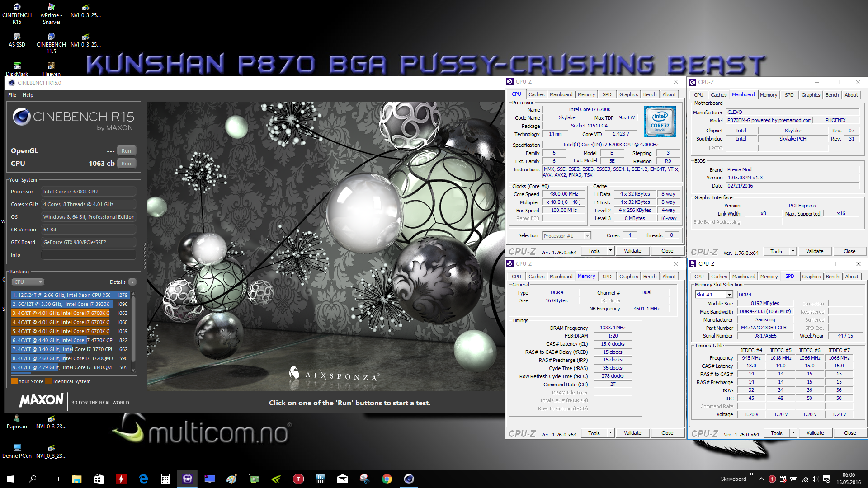Switch to Cinebench via its taskbar icon
The height and width of the screenshot is (488, 868).
[x=409, y=479]
